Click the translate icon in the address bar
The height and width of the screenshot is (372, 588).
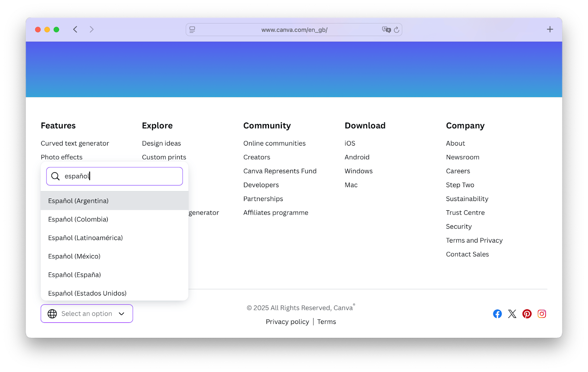386,30
